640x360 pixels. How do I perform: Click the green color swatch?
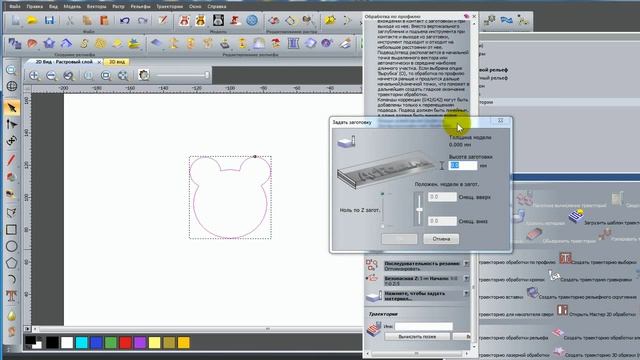click(111, 342)
